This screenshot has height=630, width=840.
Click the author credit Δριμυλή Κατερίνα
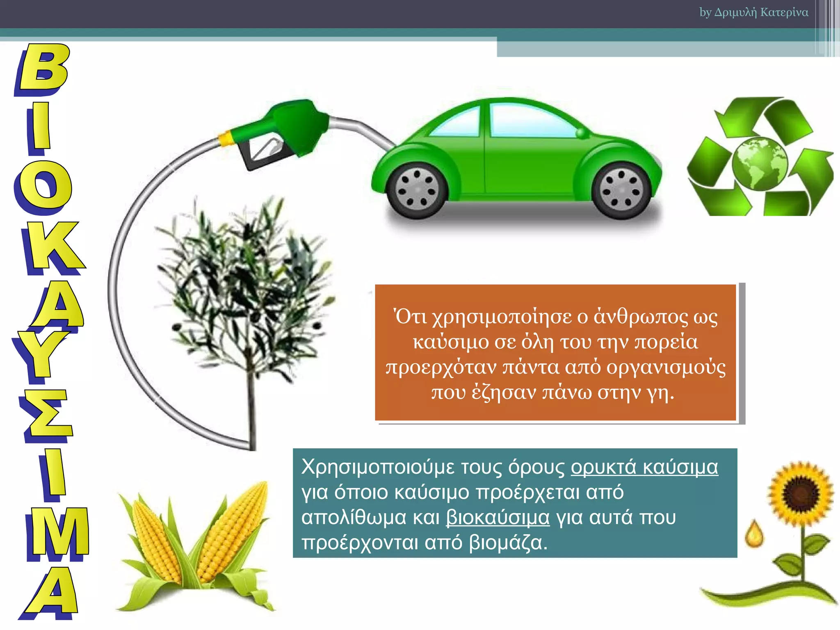(754, 12)
